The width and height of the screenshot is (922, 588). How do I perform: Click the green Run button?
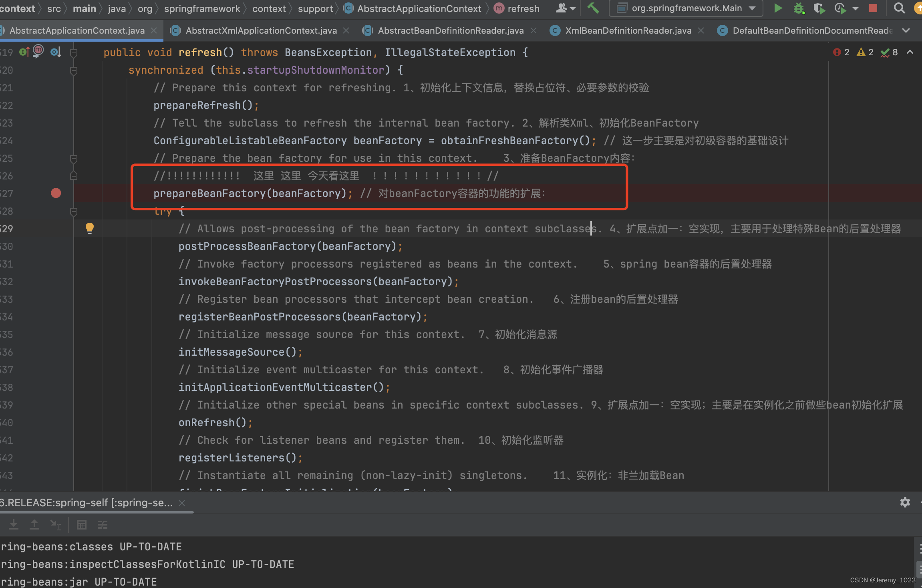[x=777, y=8]
